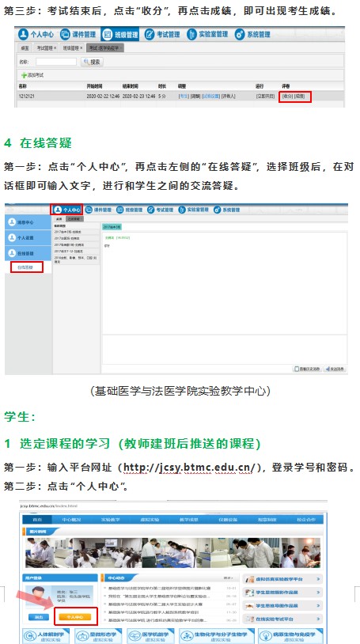Open 实验室管理 in the top navigation bar
The width and height of the screenshot is (360, 644).
[x=207, y=35]
